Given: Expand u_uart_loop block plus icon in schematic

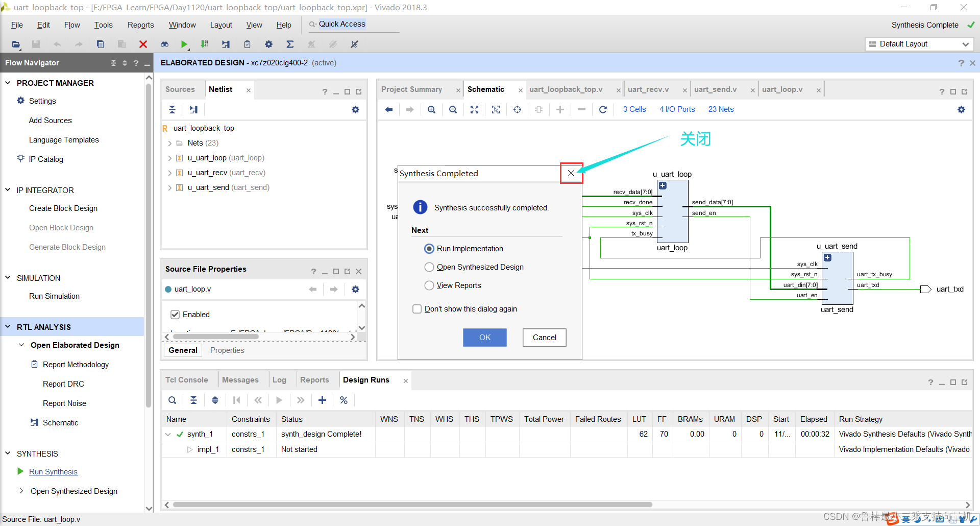Looking at the screenshot, I should point(663,186).
